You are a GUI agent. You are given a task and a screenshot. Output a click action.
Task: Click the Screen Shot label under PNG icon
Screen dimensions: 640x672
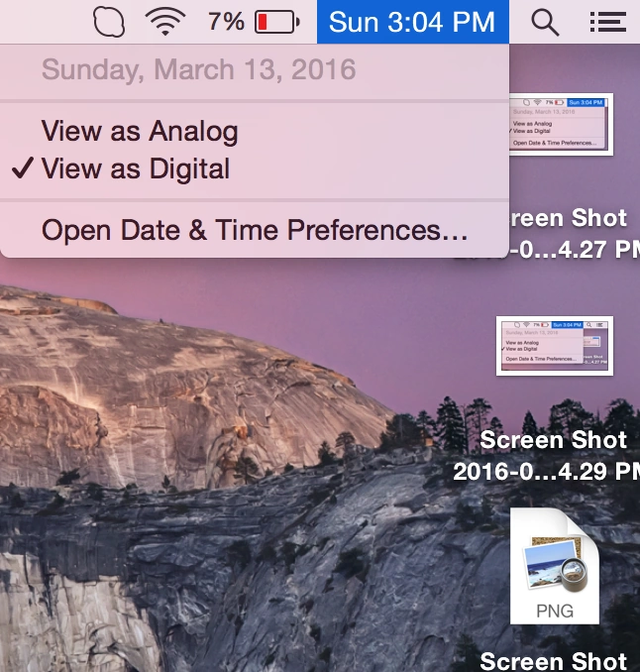coord(555,659)
